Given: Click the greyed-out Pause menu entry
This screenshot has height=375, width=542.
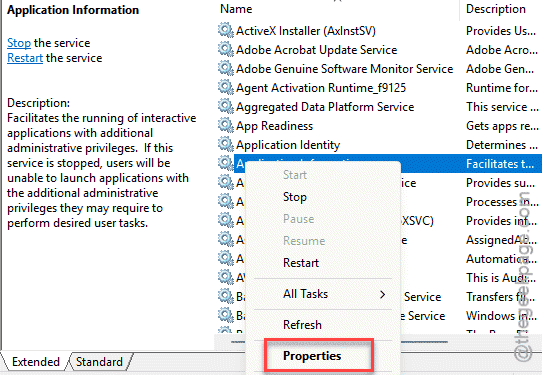Looking at the screenshot, I should pos(299,219).
